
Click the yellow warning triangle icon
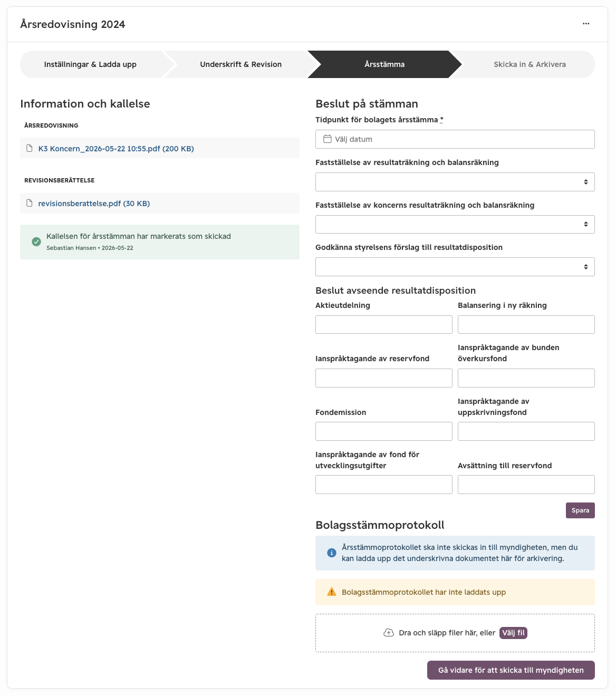[332, 592]
